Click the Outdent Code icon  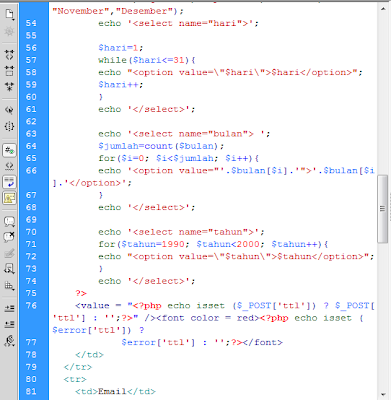coord(9,324)
